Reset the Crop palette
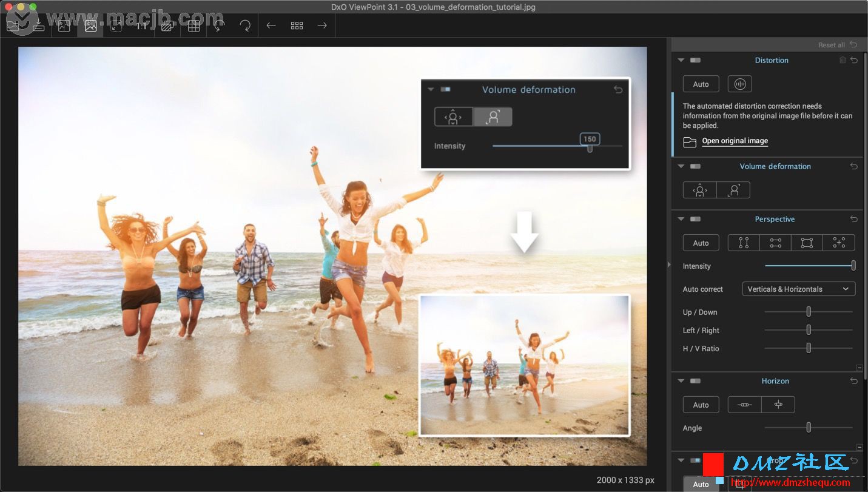Screen dimensions: 868x492 coord(854,460)
